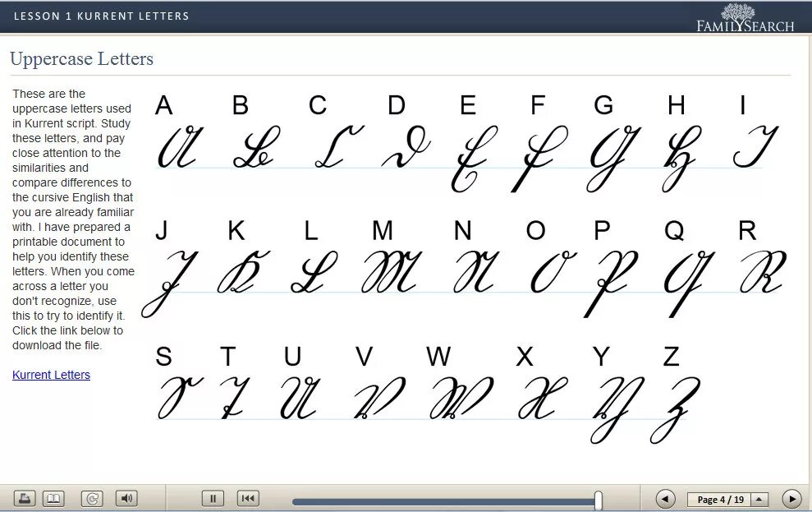Click the Kurrent script letter under S
The image size is (812, 512).
point(179,398)
